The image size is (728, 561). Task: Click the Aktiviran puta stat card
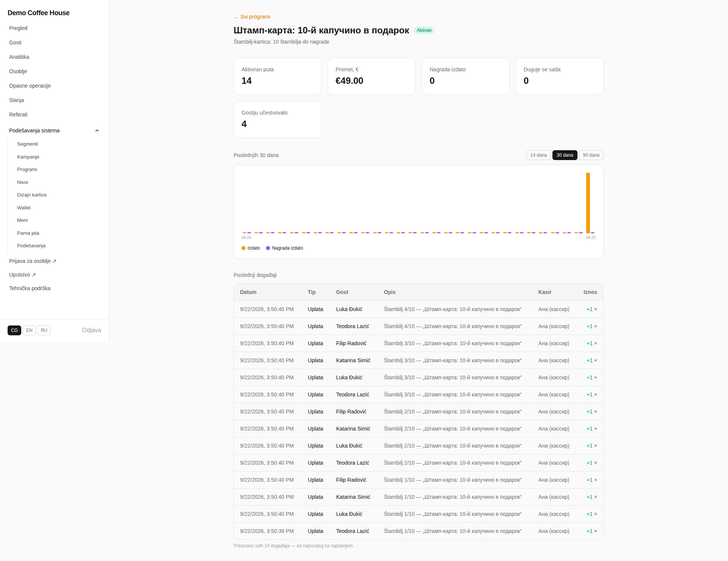coord(278,76)
